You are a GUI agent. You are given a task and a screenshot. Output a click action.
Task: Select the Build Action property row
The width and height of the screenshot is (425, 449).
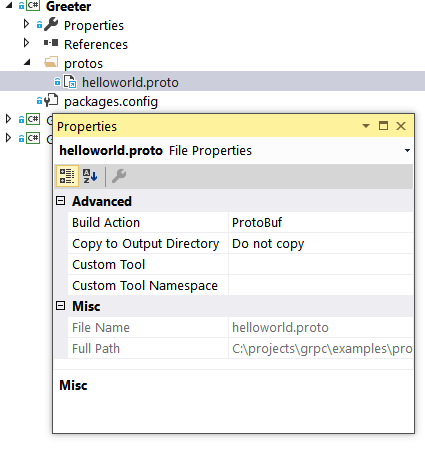pos(240,222)
